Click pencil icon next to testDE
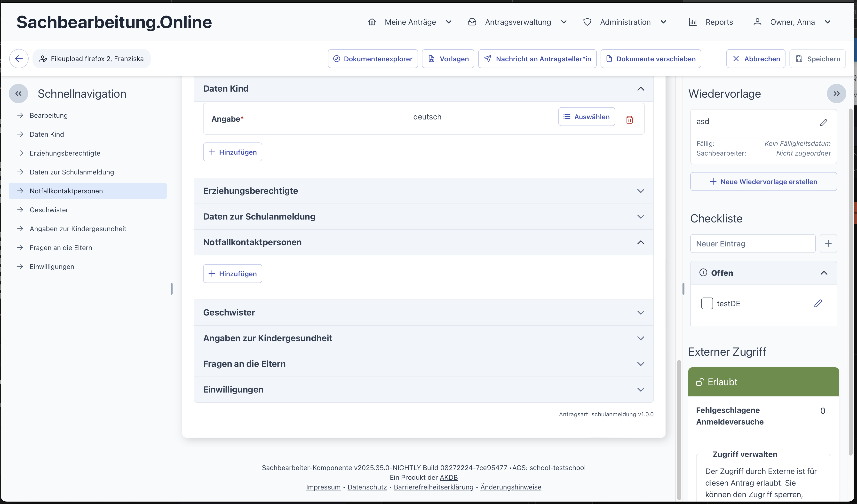 point(818,303)
